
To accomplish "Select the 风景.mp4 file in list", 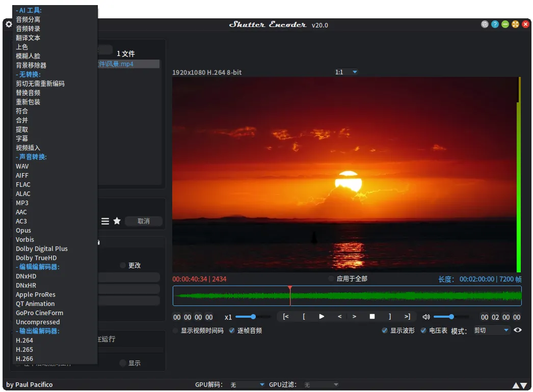I will (128, 64).
